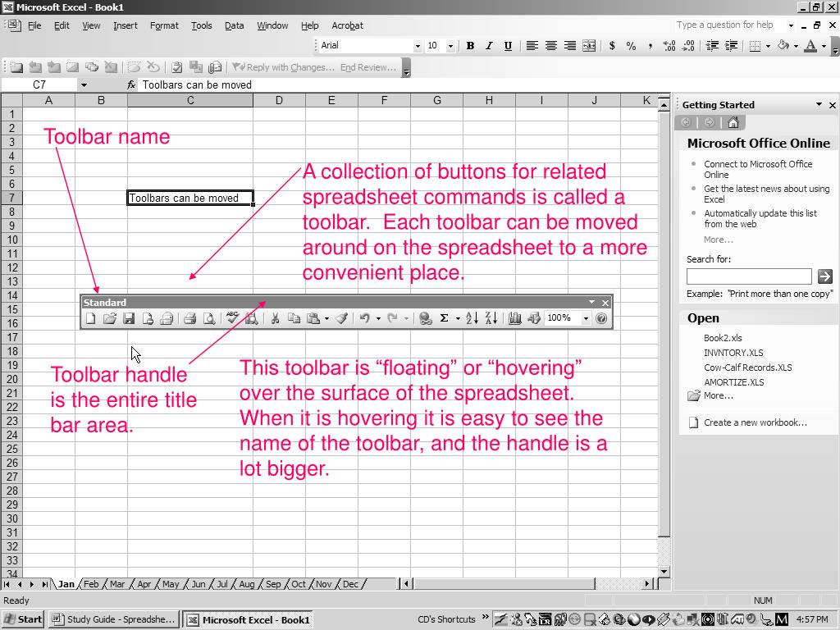
Task: Click the Print icon in Standard toolbar
Action: pos(189,319)
